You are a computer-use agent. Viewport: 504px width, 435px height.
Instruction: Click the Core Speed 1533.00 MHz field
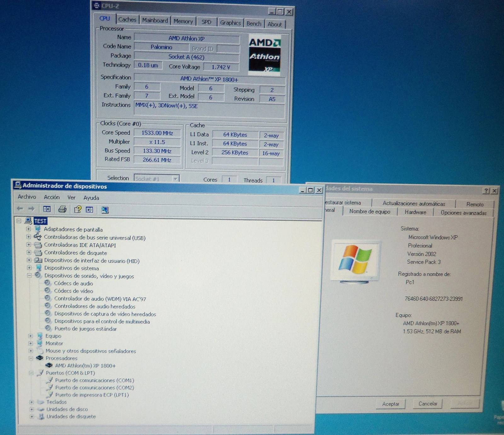point(157,133)
